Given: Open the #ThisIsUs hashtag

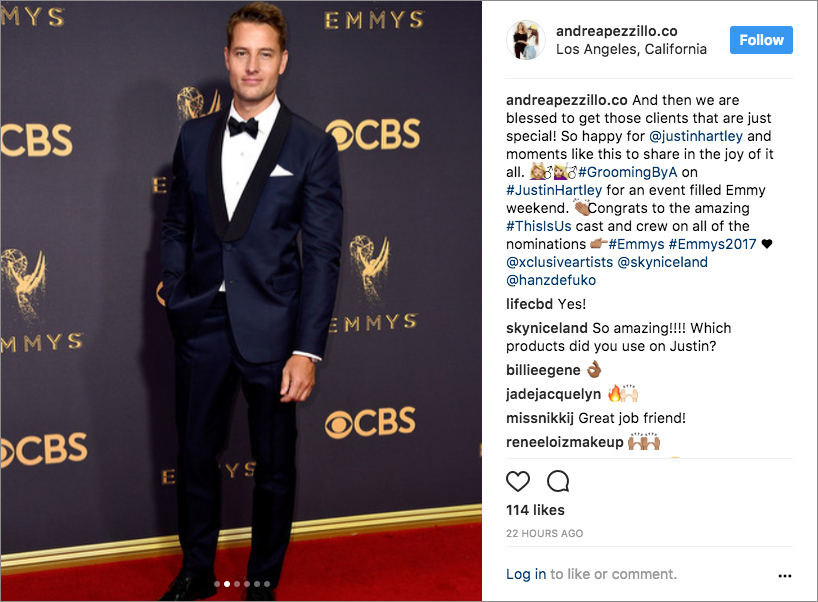Looking at the screenshot, I should pyautogui.click(x=538, y=226).
